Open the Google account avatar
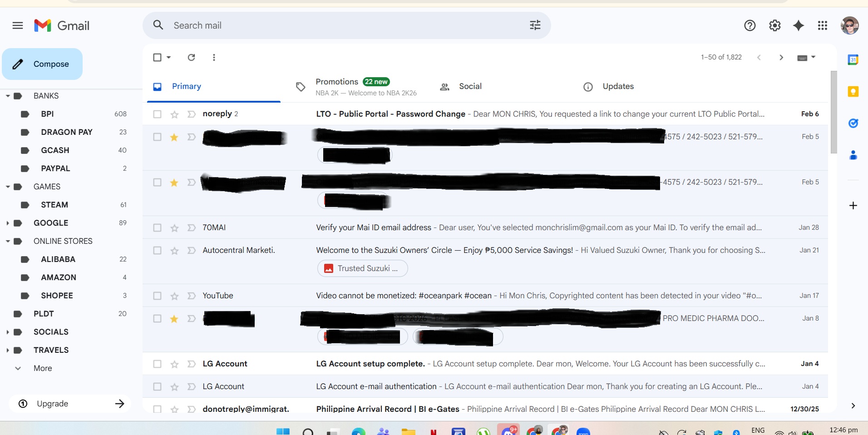This screenshot has width=868, height=435. [x=849, y=25]
